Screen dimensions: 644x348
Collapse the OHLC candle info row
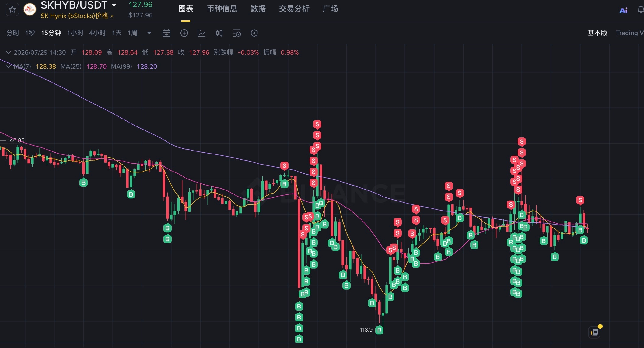(x=9, y=52)
